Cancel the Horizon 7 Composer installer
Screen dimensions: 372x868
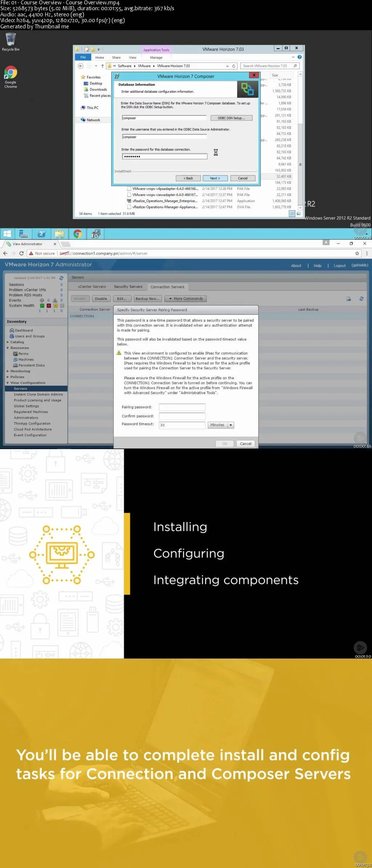[x=243, y=178]
